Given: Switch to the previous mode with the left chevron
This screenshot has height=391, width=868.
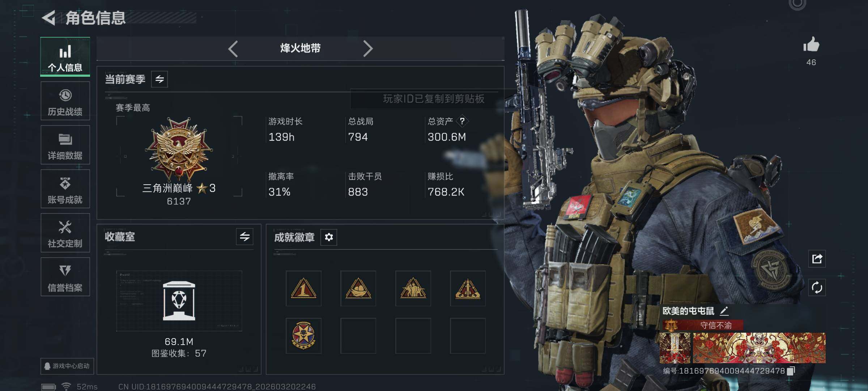Looking at the screenshot, I should click(x=233, y=49).
